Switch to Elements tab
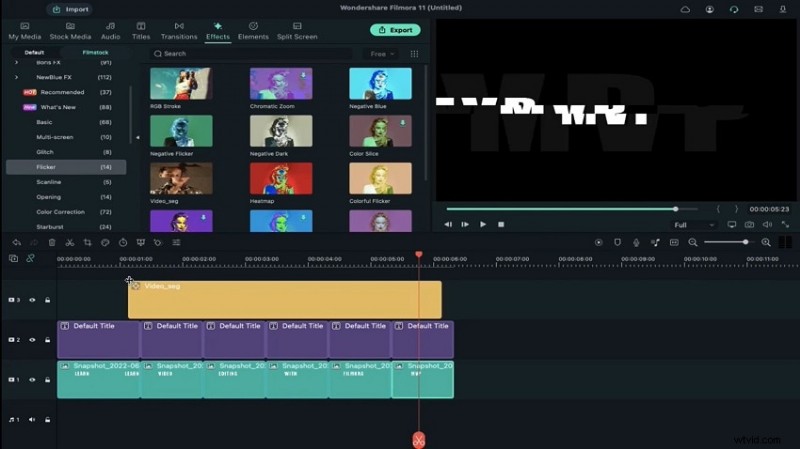Viewport: 800px width, 449px height. click(253, 31)
